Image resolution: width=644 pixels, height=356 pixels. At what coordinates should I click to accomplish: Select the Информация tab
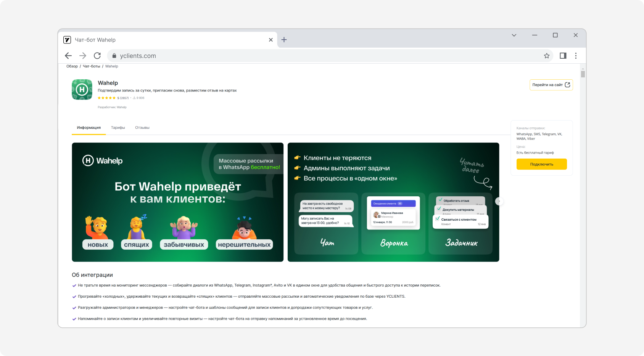coord(89,128)
